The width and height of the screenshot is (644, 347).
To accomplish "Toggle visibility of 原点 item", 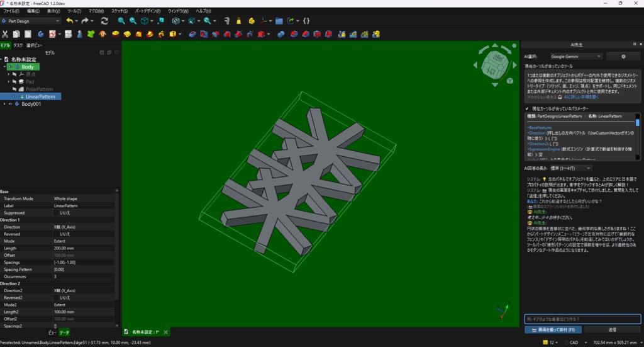I will pyautogui.click(x=15, y=74).
